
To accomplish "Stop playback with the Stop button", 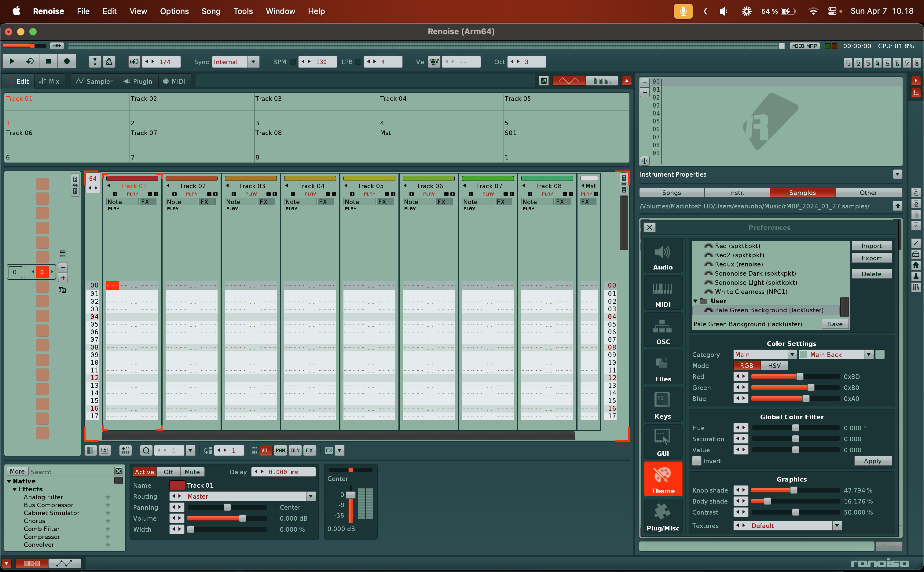I will [x=48, y=61].
